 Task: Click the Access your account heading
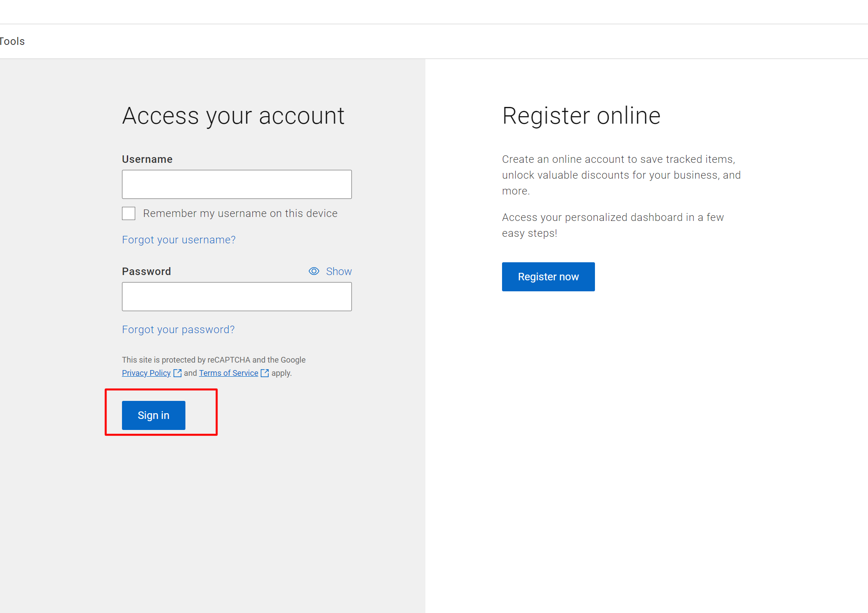(x=233, y=116)
